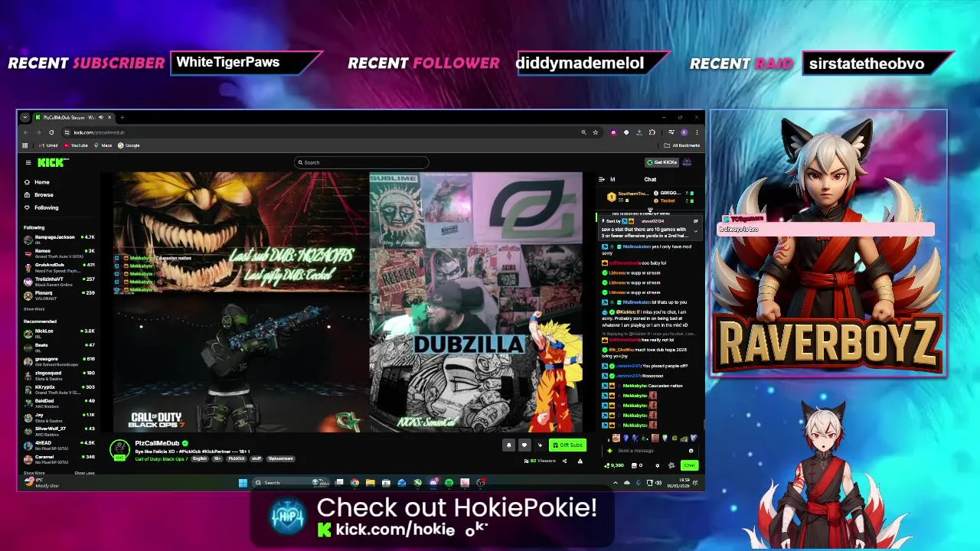Open grossgore in Recommended list

(x=59, y=361)
